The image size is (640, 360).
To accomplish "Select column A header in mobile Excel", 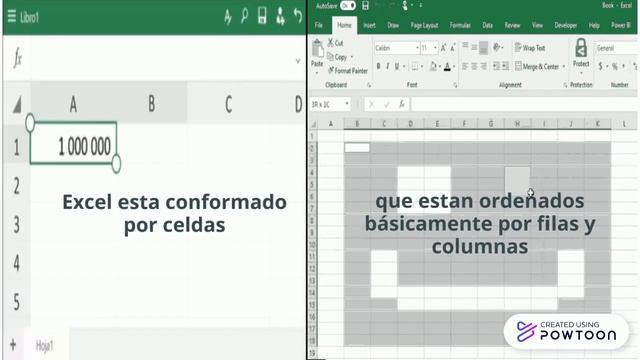I will [73, 104].
